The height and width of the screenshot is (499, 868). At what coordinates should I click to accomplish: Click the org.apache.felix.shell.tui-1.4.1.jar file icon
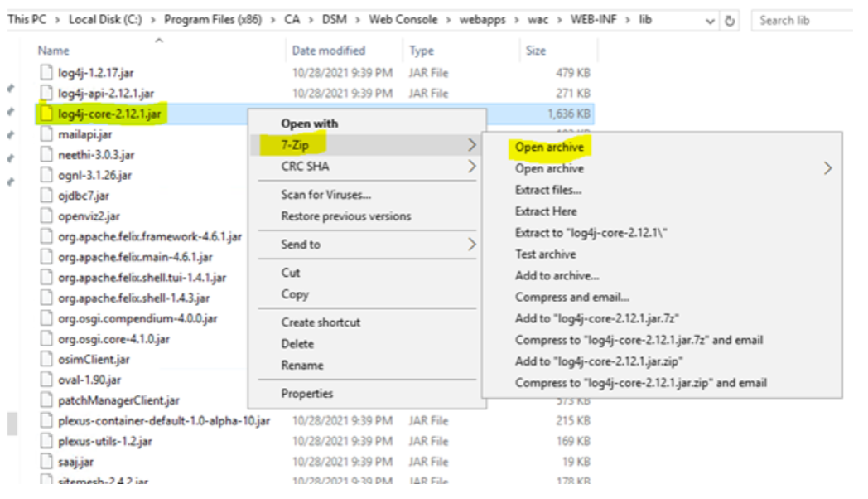tap(46, 278)
